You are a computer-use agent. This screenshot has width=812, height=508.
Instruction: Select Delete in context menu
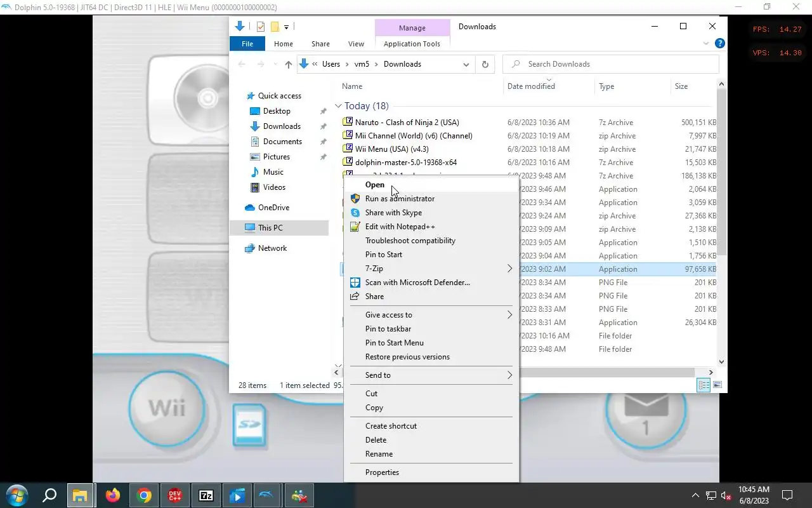pyautogui.click(x=431, y=440)
